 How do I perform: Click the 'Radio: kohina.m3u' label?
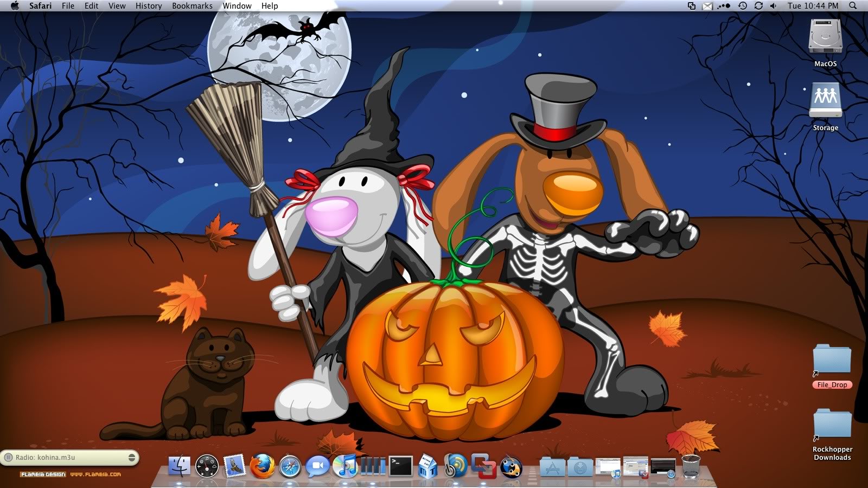[x=45, y=458]
